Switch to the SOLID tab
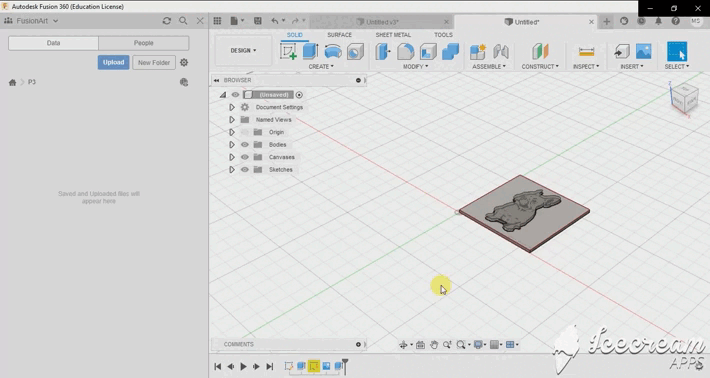The width and height of the screenshot is (710, 378). point(294,35)
